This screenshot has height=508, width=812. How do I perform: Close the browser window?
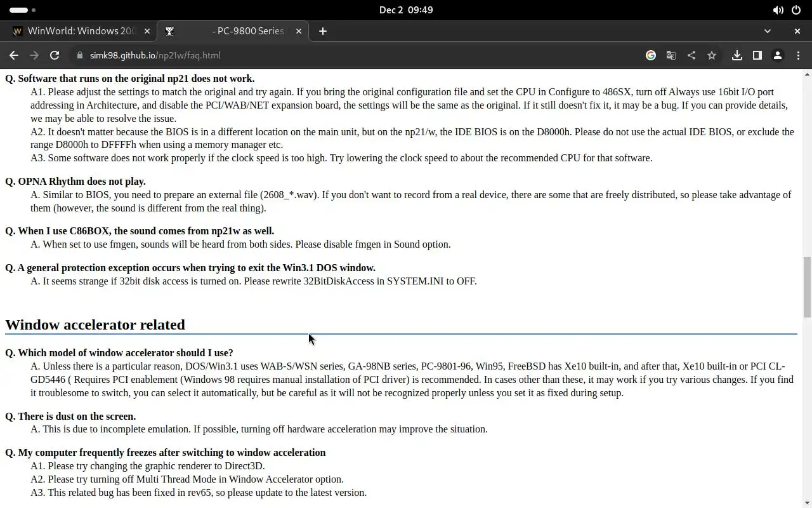coord(797,30)
